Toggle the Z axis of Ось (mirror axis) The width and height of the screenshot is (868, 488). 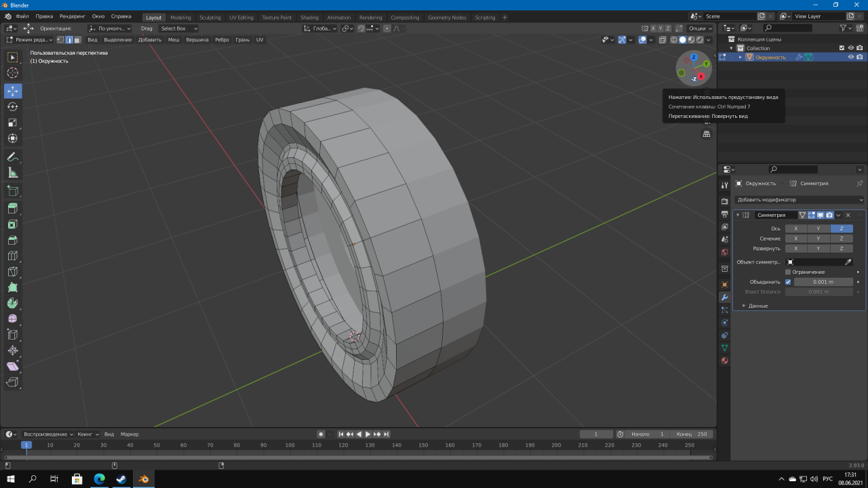point(842,228)
